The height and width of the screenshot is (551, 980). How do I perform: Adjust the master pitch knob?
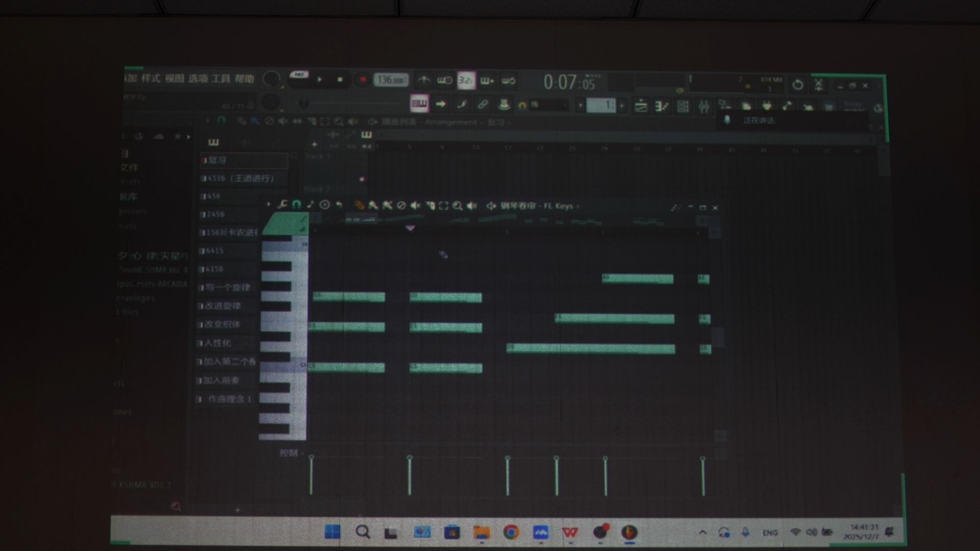[x=271, y=103]
